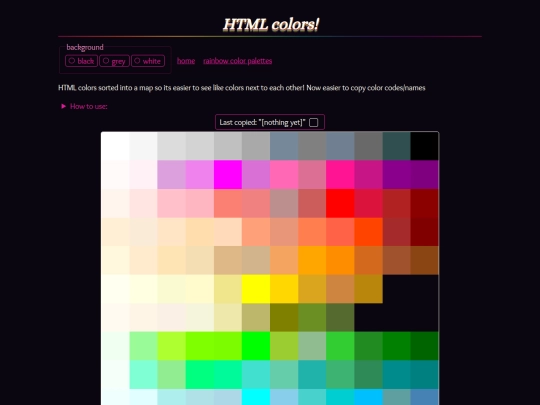Pick the deep sky blue swatch
Viewport: 540px width, 405px height.
[368, 397]
